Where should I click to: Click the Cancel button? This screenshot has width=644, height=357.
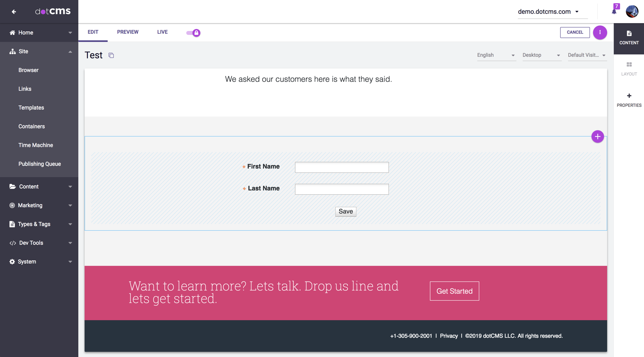tap(574, 32)
